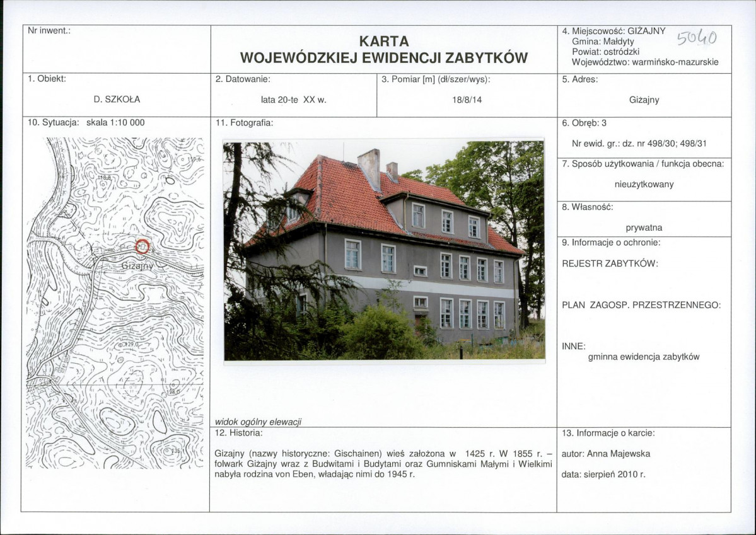
Task: Click the '6. Obręb: 3' line
Action: 584,123
